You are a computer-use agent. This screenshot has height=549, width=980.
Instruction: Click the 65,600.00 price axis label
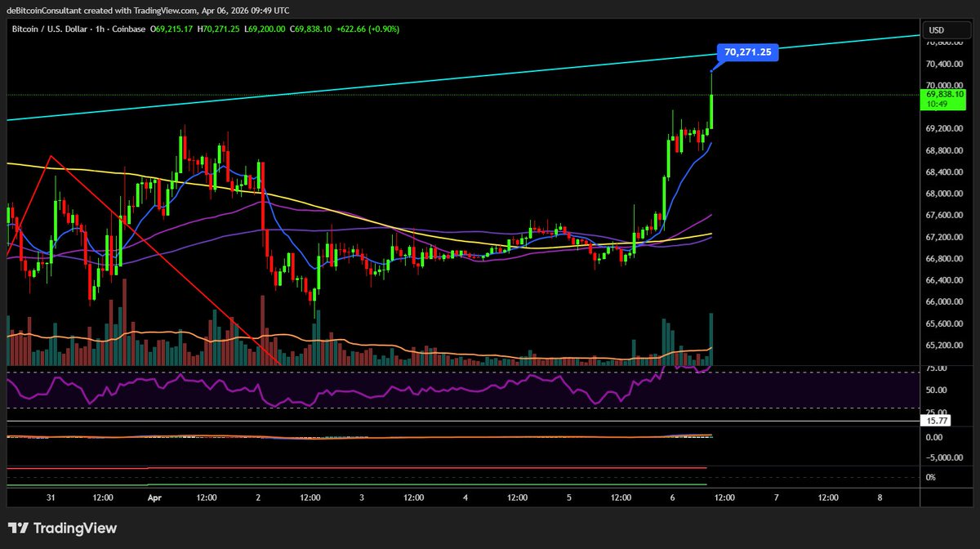click(x=943, y=324)
